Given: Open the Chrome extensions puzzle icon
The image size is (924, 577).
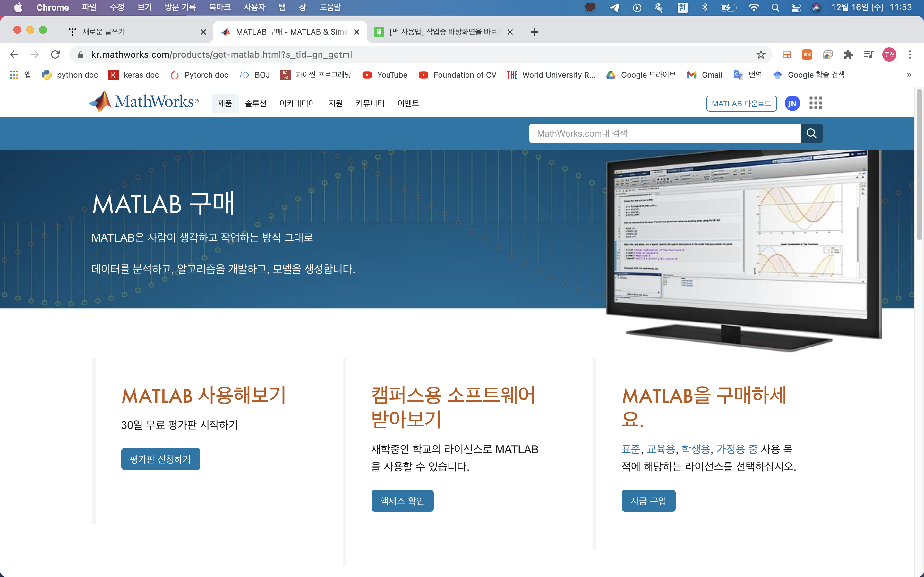Looking at the screenshot, I should [848, 54].
